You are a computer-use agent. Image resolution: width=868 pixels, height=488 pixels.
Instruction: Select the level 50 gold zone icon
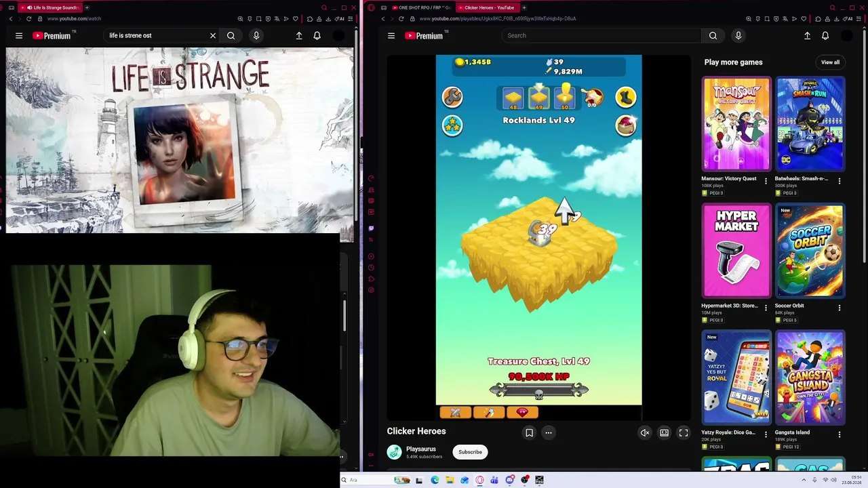coord(565,97)
